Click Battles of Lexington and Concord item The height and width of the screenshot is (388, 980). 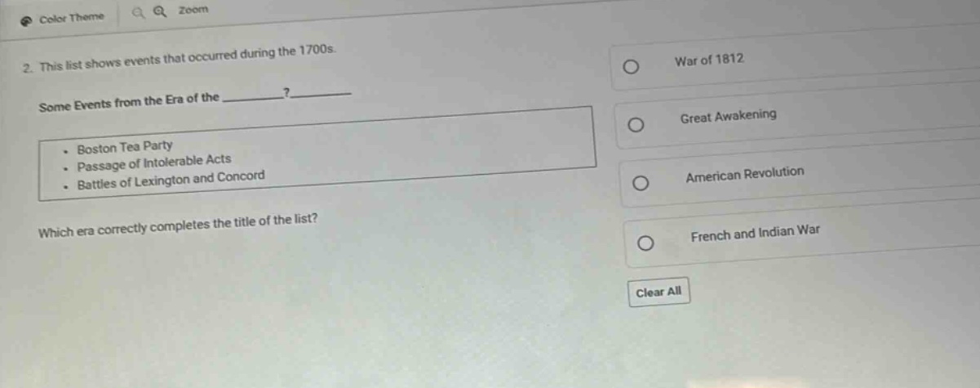tap(171, 178)
